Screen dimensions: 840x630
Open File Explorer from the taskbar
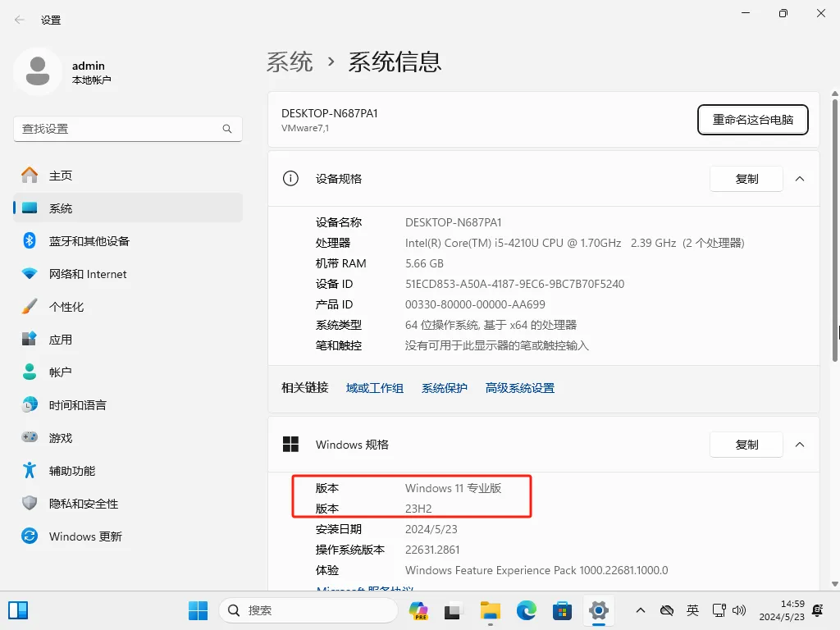click(491, 610)
